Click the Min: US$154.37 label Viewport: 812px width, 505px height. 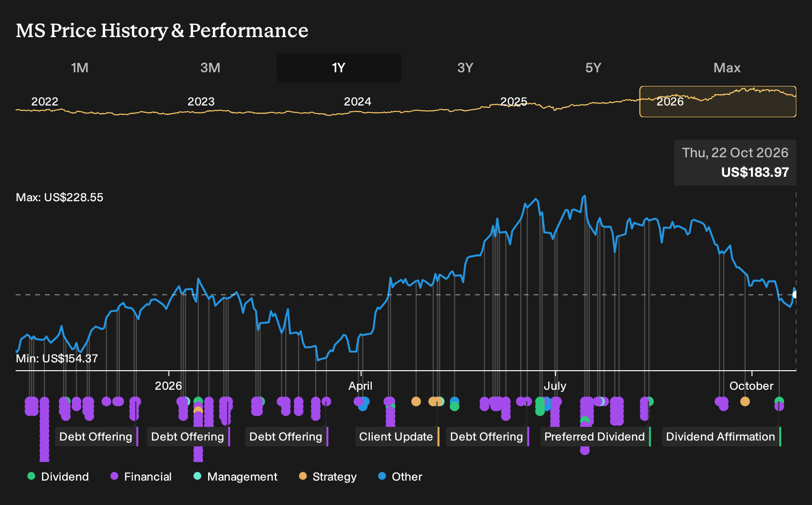click(57, 358)
